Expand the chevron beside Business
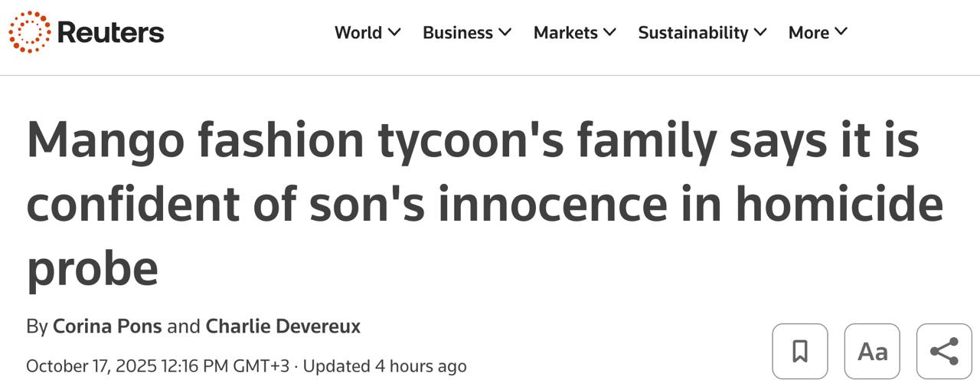This screenshot has height=387, width=980. click(x=505, y=32)
